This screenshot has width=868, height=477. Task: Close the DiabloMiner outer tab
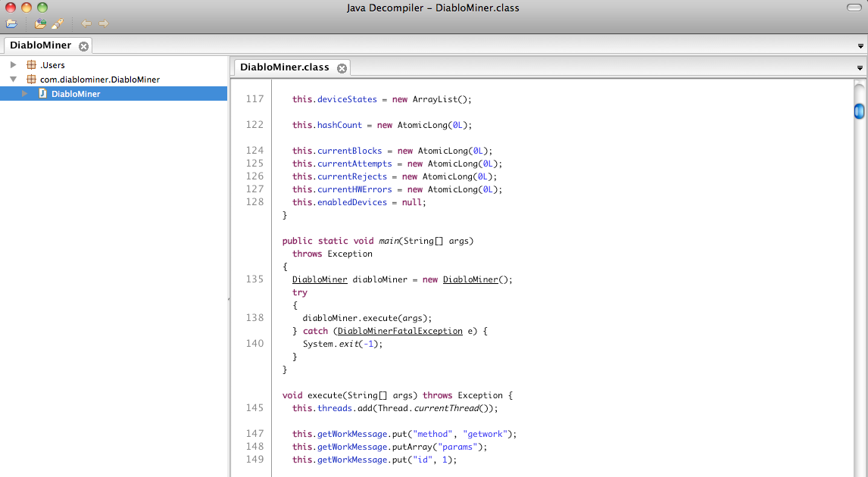click(83, 46)
